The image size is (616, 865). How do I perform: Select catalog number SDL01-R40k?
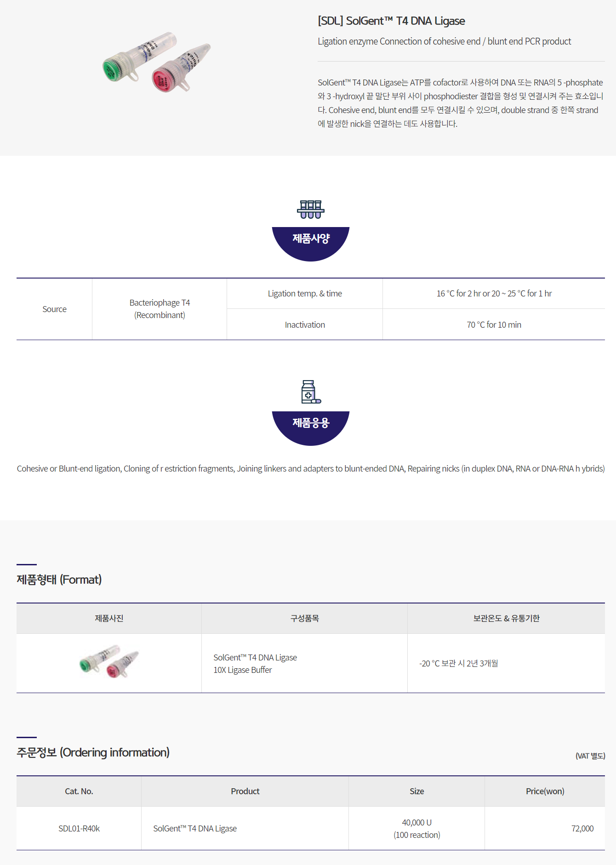[x=79, y=828]
